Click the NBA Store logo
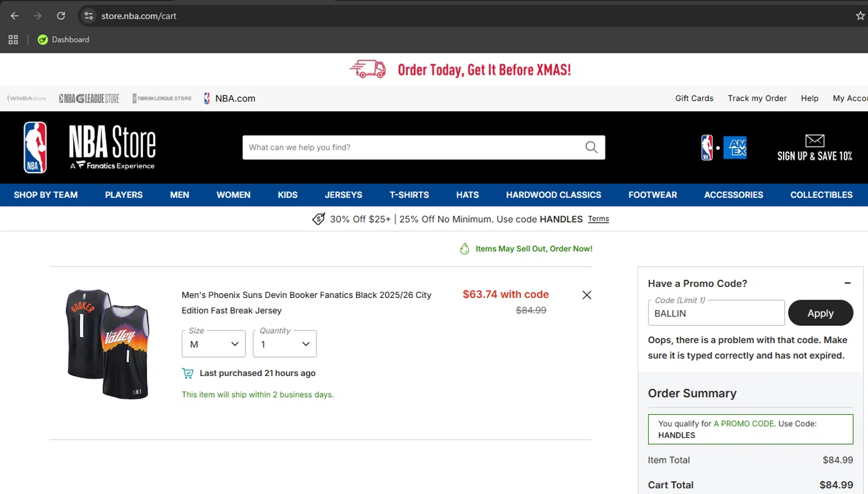Image resolution: width=868 pixels, height=494 pixels. pyautogui.click(x=90, y=148)
